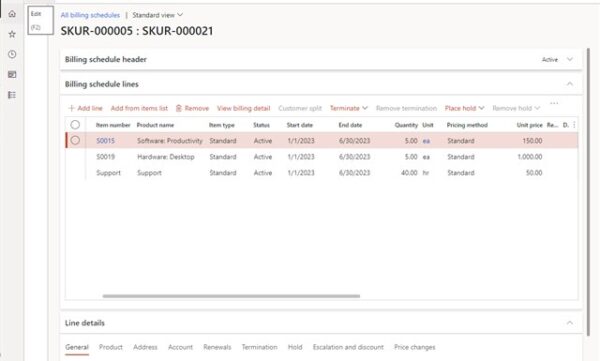This screenshot has height=361, width=600.
Task: Select the Hardware: Desktop product cell
Action: (166, 157)
